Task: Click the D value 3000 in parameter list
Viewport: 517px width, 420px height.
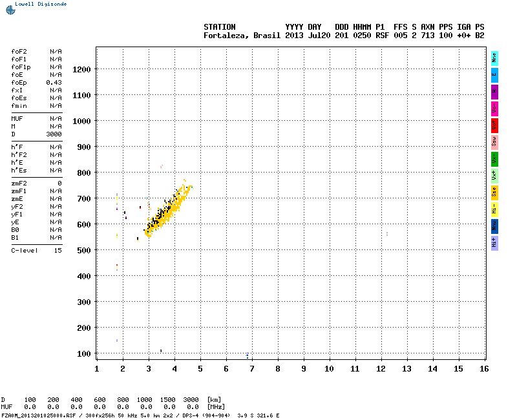Action: pos(54,134)
